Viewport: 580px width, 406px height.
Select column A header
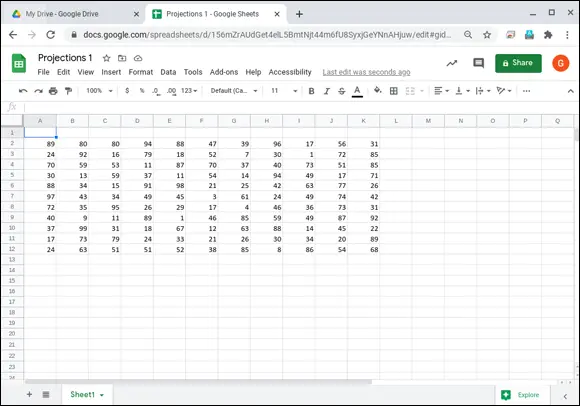point(40,121)
